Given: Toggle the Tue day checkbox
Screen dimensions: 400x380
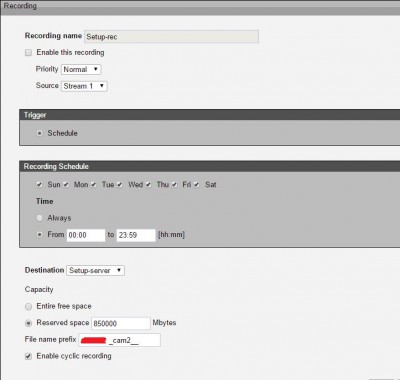Looking at the screenshot, I should click(94, 184).
